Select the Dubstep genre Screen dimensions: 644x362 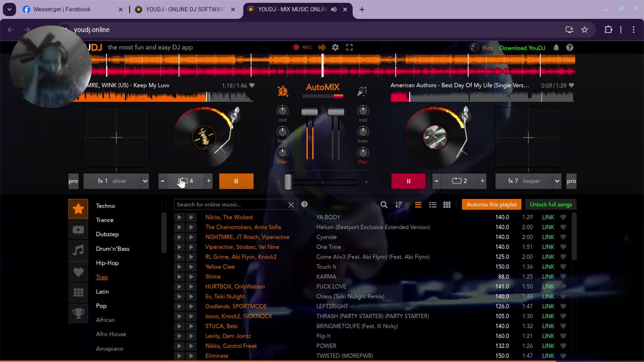pyautogui.click(x=108, y=234)
